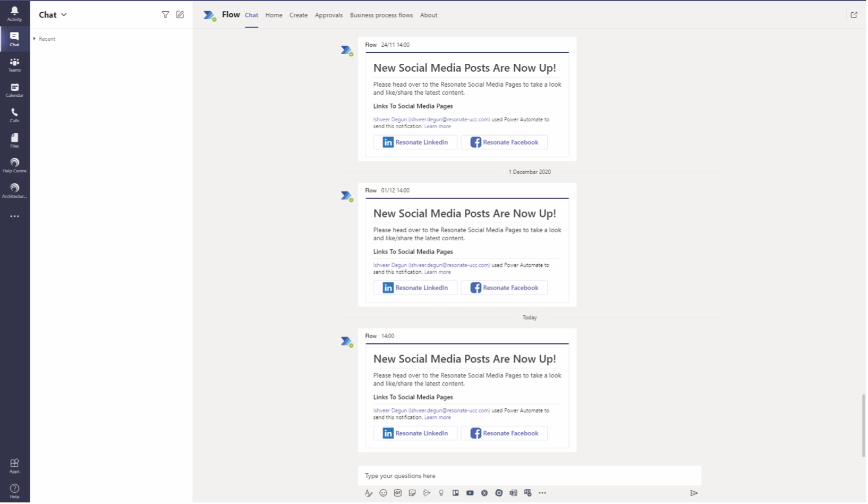Open the Business process flows tab
This screenshot has height=504, width=868.
click(x=381, y=15)
